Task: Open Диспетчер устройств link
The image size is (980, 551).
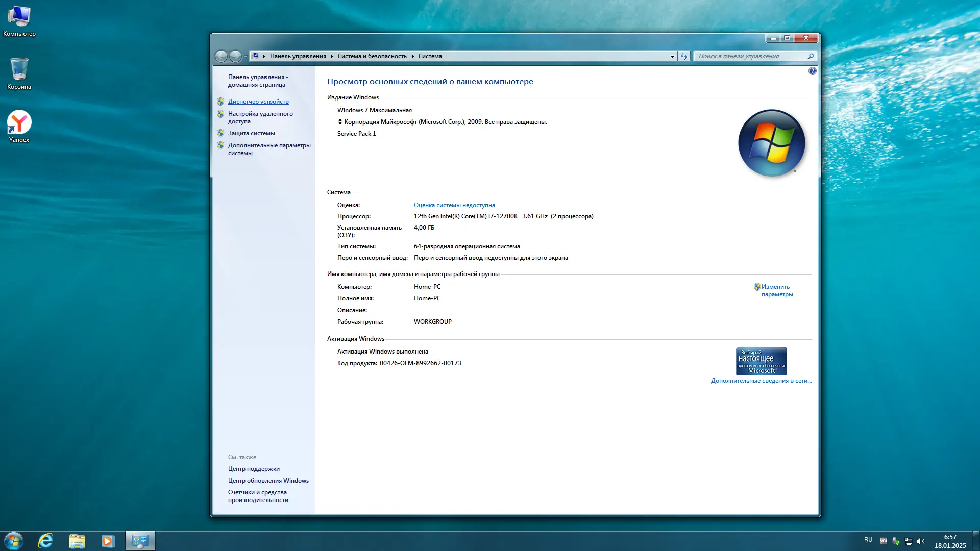Action: coord(258,102)
